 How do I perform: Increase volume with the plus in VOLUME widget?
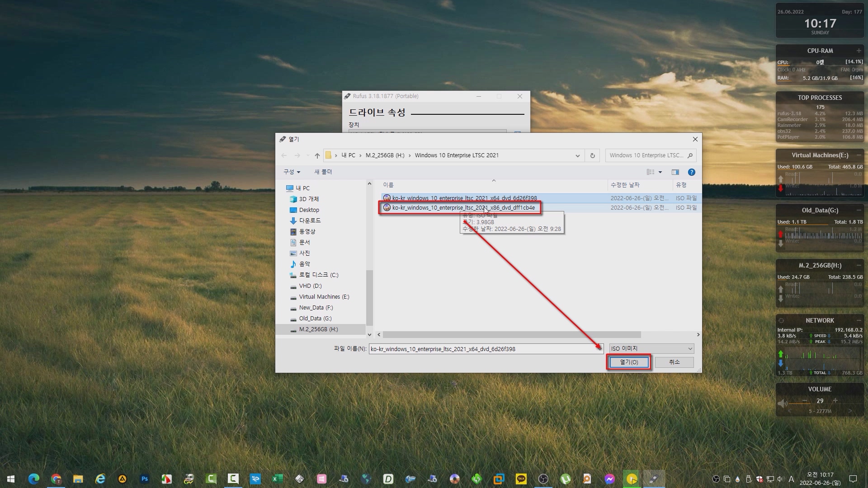pos(835,401)
